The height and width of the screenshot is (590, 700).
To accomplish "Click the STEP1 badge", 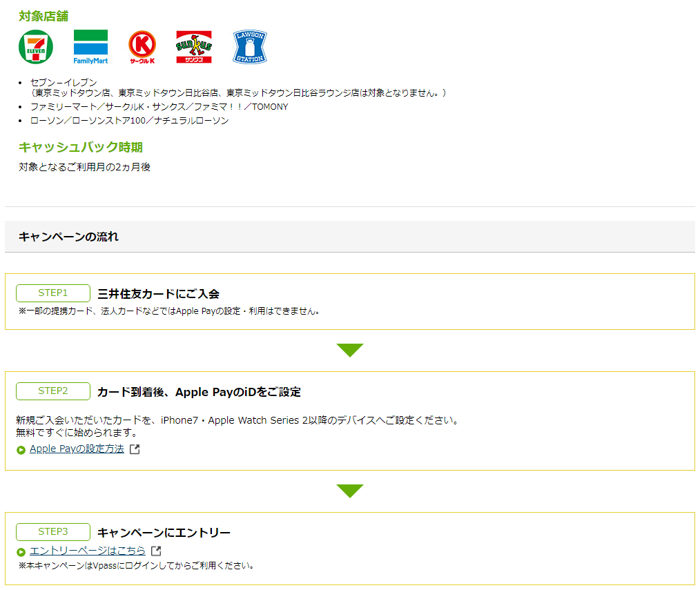I will click(53, 293).
